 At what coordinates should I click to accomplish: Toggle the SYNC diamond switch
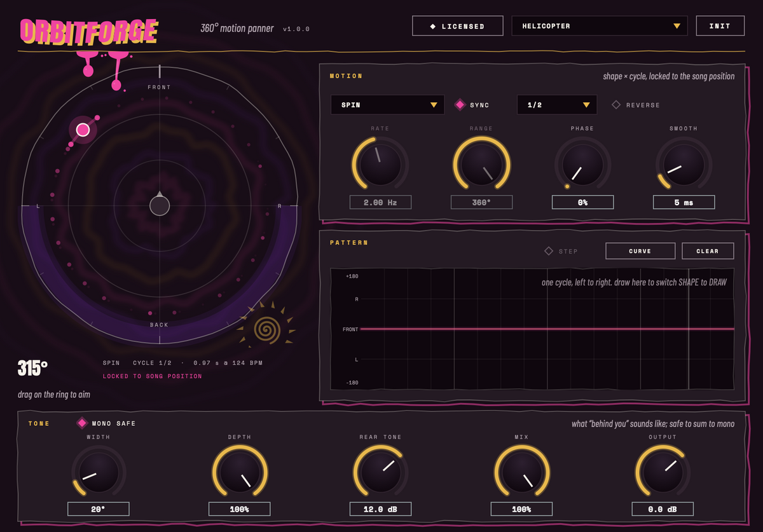pyautogui.click(x=472, y=105)
